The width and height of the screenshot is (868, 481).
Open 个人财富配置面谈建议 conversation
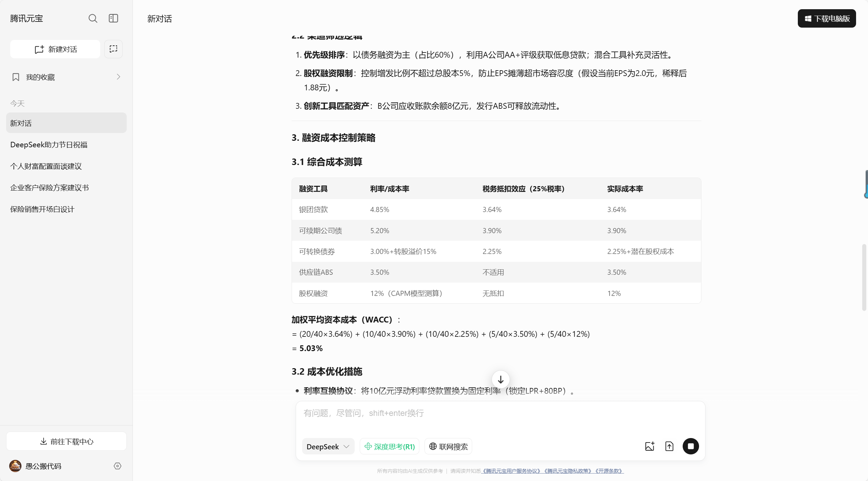tap(46, 166)
